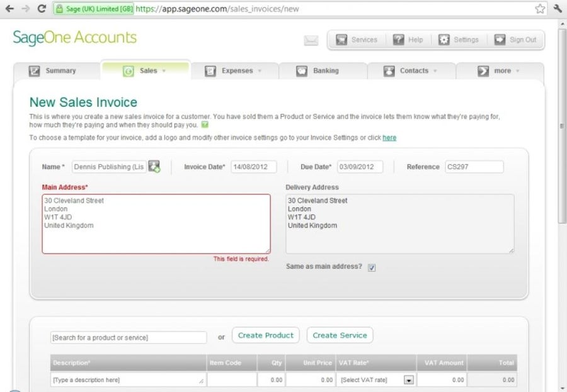Click the Create Service button
This screenshot has width=567, height=392.
click(x=340, y=335)
